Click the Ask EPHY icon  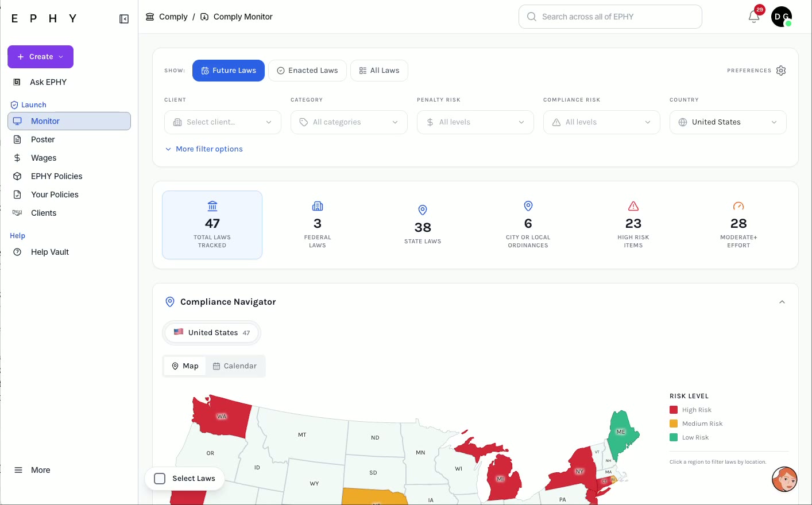pos(17,82)
